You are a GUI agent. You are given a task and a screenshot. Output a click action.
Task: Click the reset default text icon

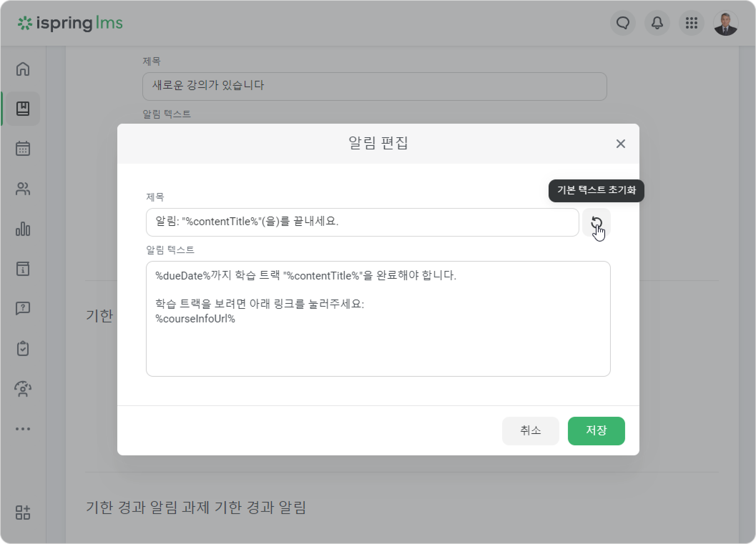596,222
